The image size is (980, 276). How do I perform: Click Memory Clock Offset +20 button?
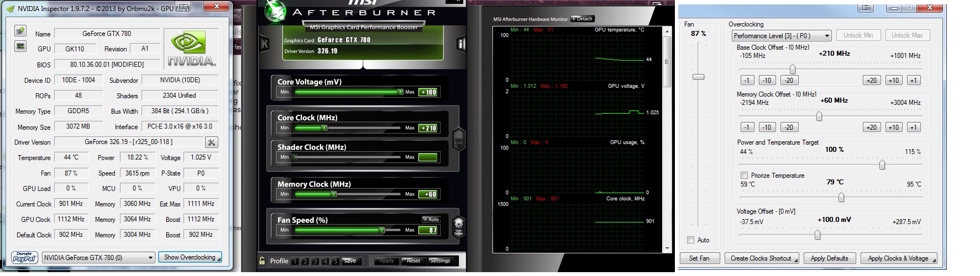tap(872, 128)
